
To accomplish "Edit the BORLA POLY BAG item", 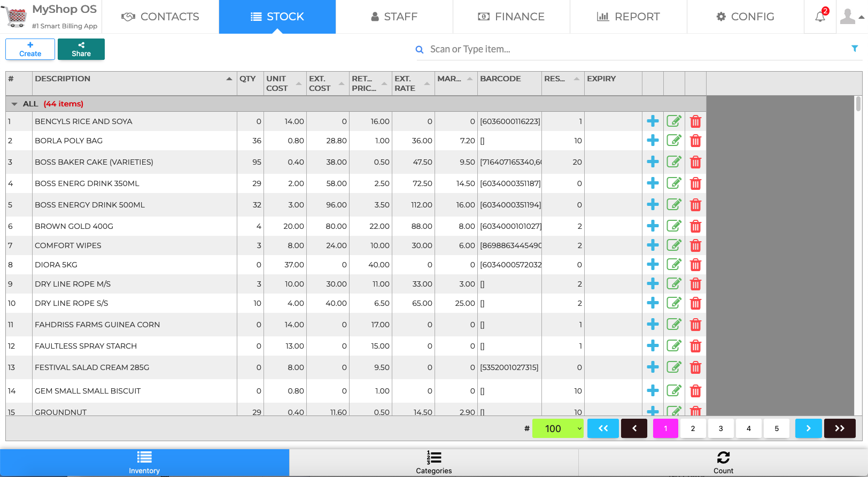I will (674, 141).
